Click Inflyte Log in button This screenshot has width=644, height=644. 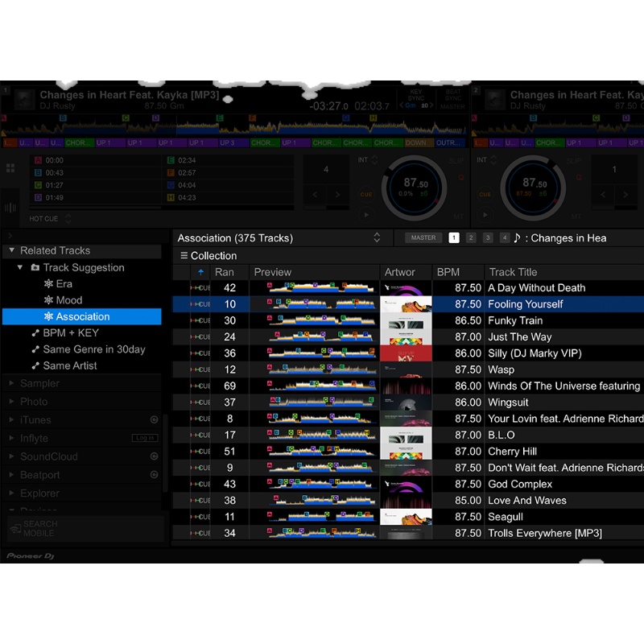tap(145, 438)
